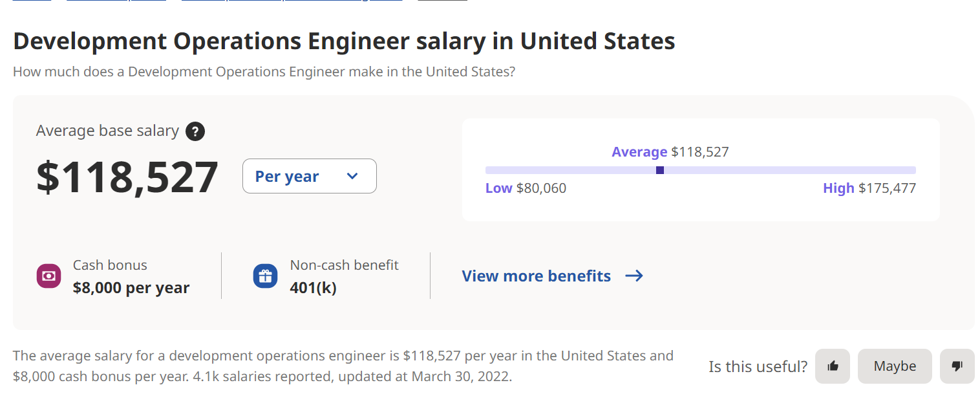Open the View more benefits link
The image size is (980, 396).
coord(536,276)
